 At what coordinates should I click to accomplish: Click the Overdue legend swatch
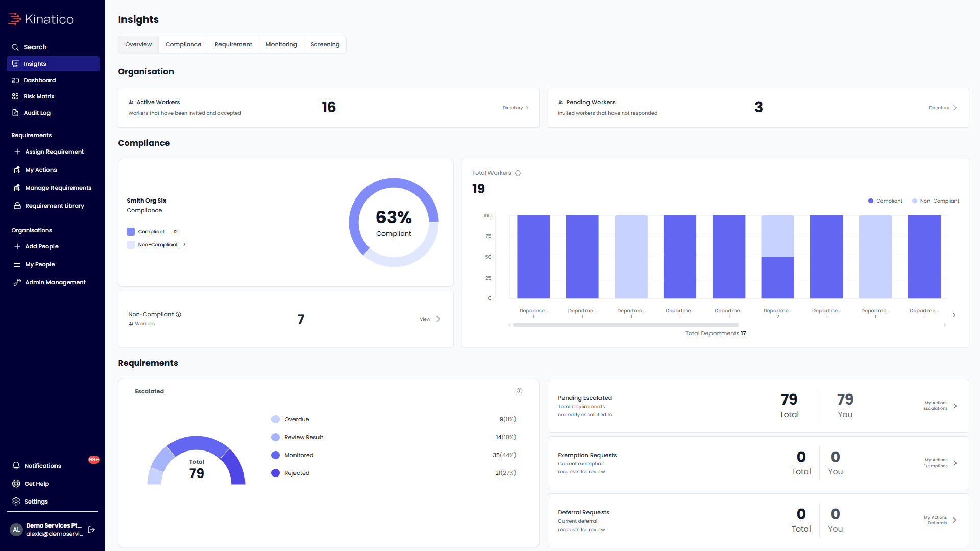pyautogui.click(x=275, y=419)
